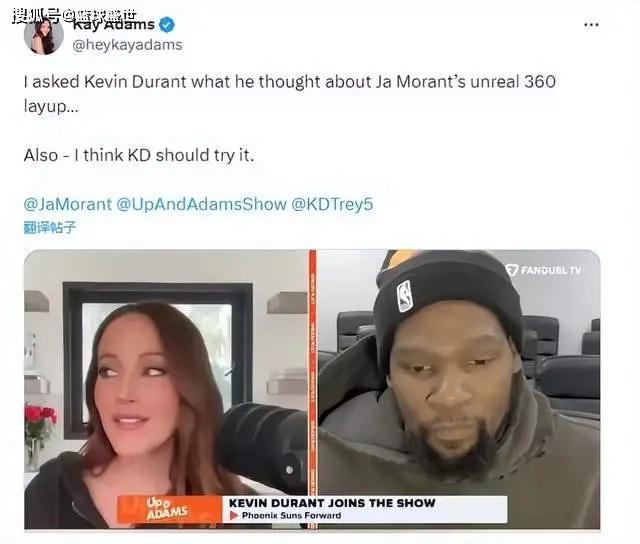Viewport: 640px width, 544px height.
Task: Open the @heykayadams handle
Action: click(127, 45)
